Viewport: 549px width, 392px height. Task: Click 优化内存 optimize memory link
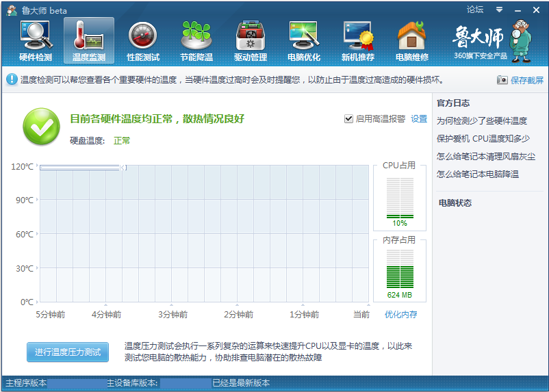click(x=400, y=315)
